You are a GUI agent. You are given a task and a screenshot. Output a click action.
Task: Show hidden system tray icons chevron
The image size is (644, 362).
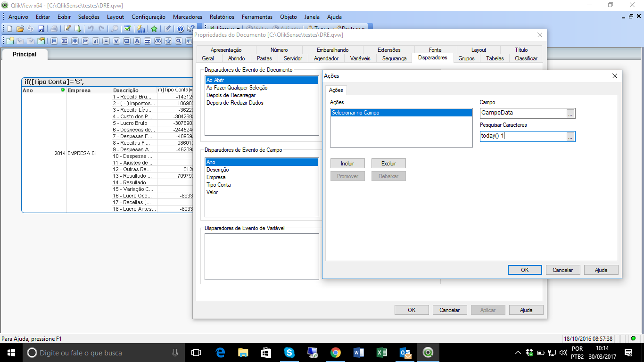pyautogui.click(x=518, y=353)
